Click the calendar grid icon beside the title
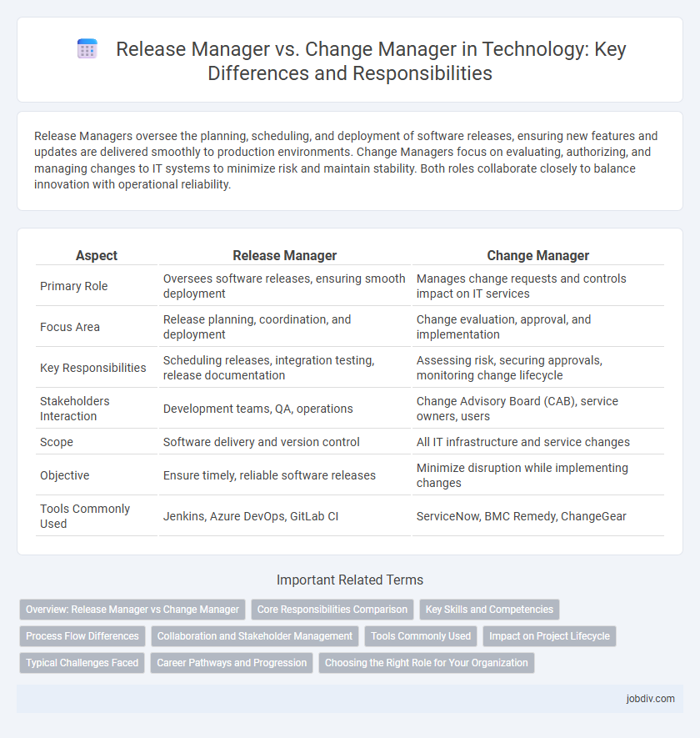 click(x=87, y=49)
